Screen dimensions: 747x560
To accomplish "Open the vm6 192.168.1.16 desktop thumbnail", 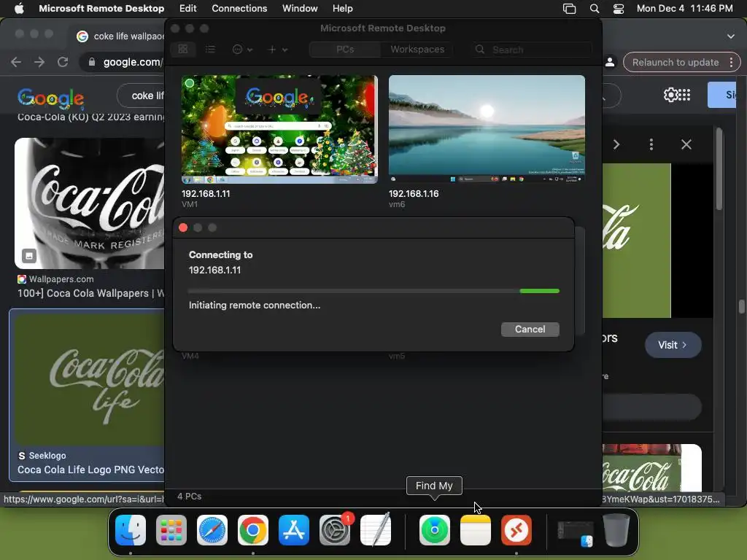I will tap(487, 129).
